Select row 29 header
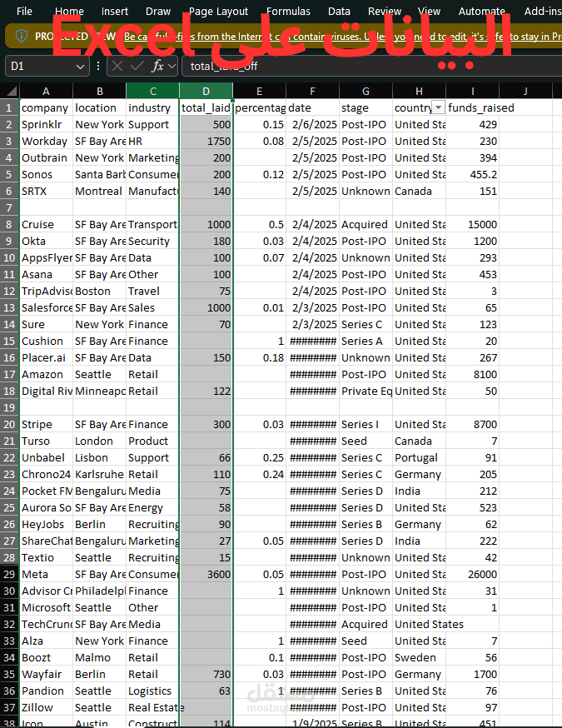 coord(9,575)
